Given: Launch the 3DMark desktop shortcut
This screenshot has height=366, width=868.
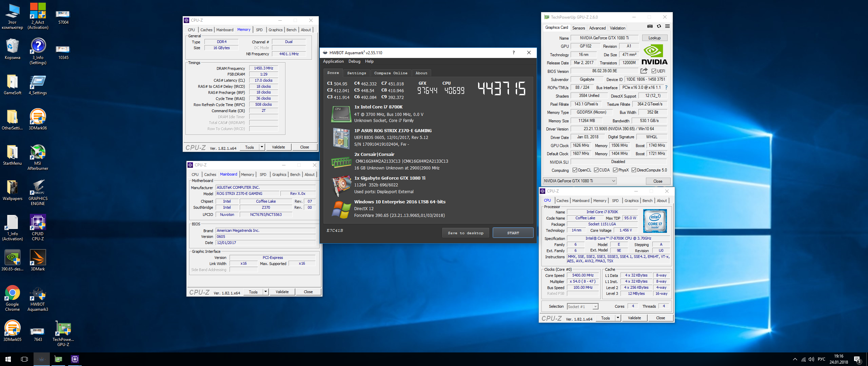Looking at the screenshot, I should 38,260.
